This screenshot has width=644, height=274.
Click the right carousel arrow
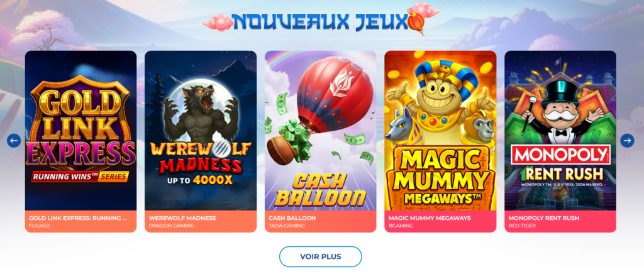pos(627,141)
